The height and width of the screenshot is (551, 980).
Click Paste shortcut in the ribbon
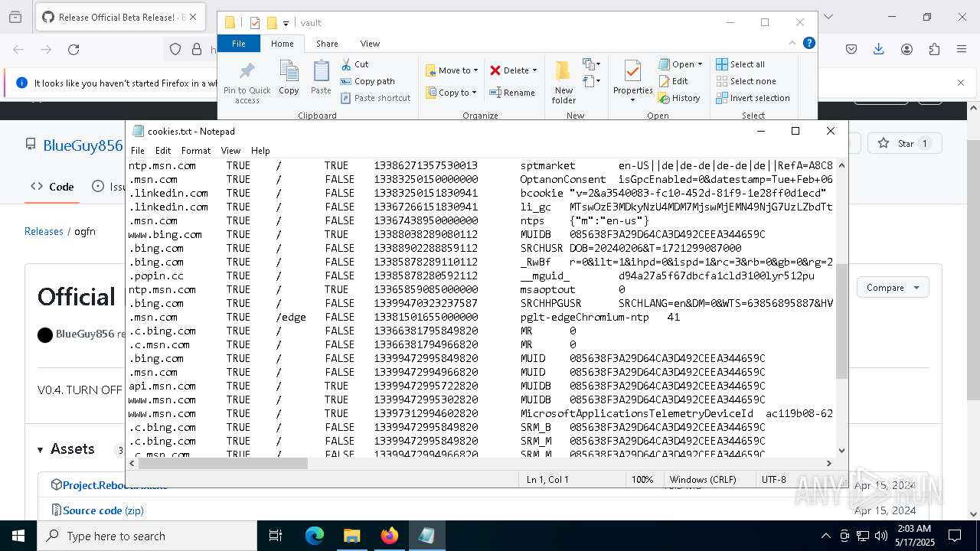pyautogui.click(x=375, y=98)
